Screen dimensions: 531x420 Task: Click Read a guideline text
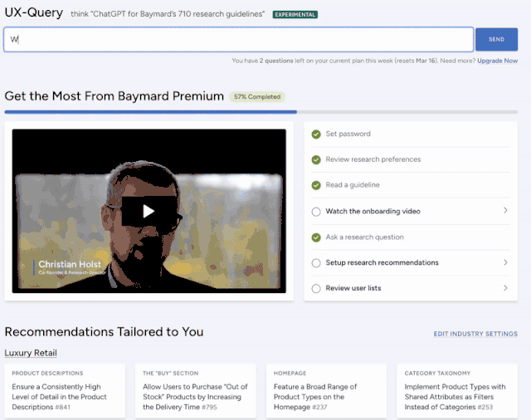tap(353, 185)
